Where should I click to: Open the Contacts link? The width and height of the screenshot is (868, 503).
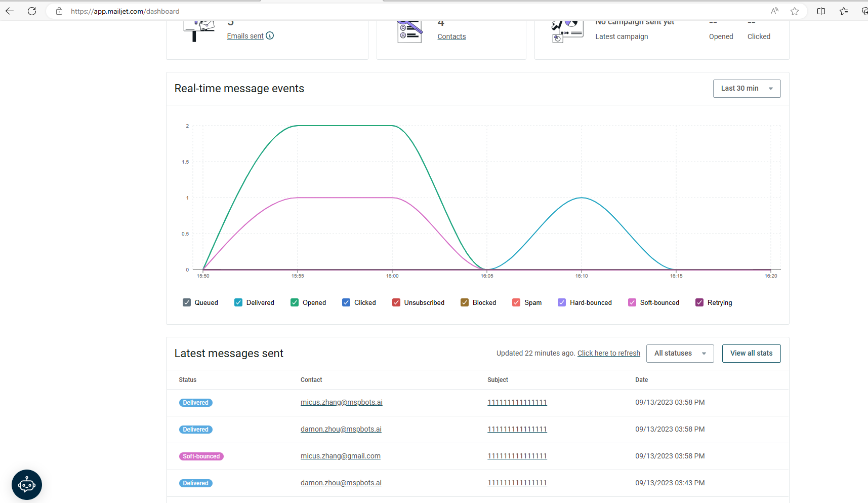point(451,36)
